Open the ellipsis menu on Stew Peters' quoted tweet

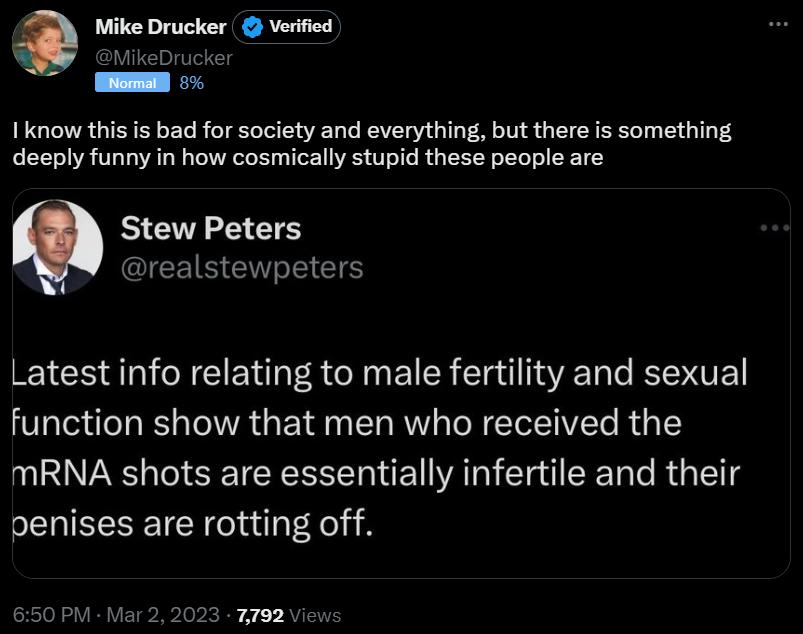coord(775,227)
